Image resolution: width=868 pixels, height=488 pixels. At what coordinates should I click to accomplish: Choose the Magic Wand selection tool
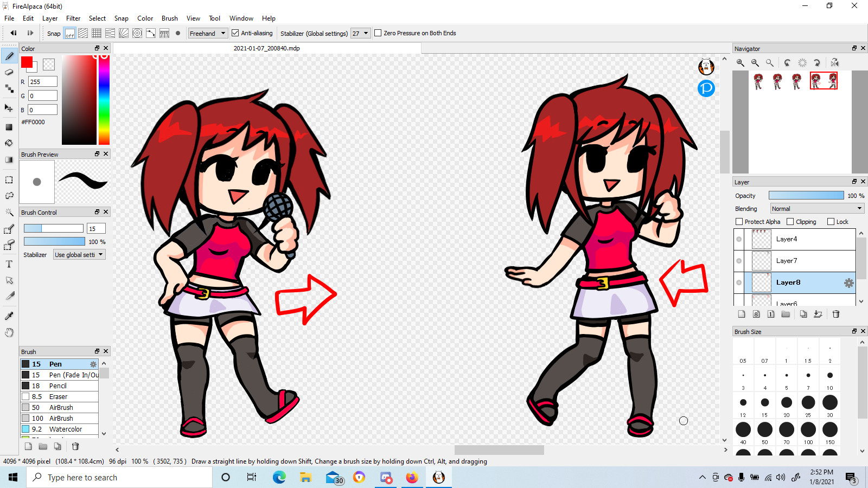9,212
